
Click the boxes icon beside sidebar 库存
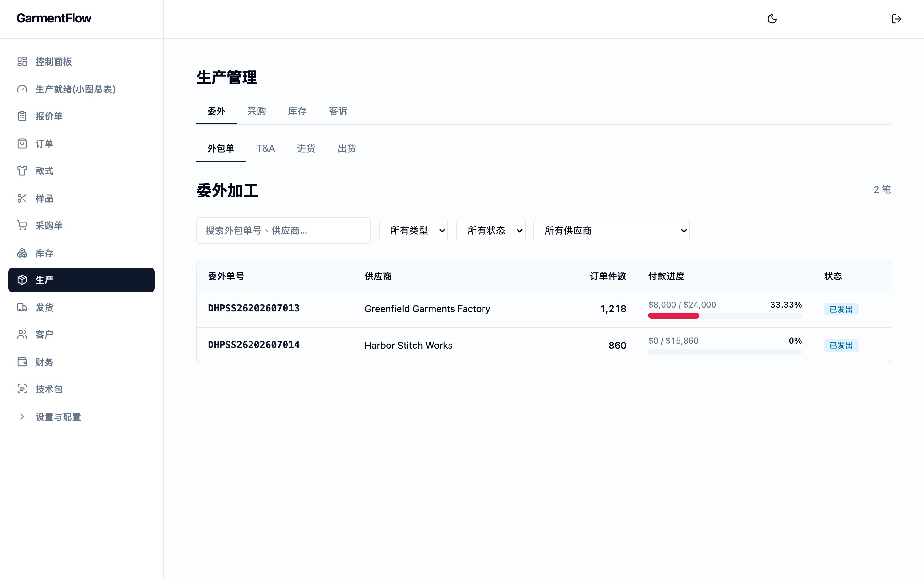22,253
